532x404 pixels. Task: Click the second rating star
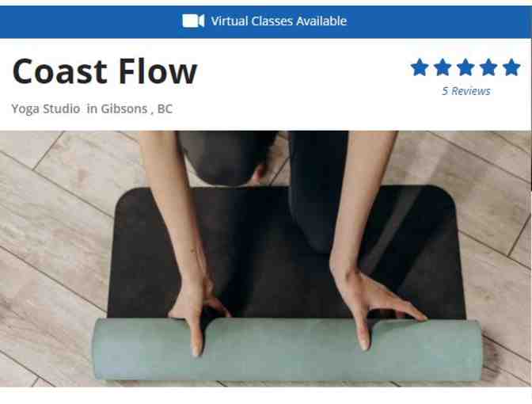443,67
